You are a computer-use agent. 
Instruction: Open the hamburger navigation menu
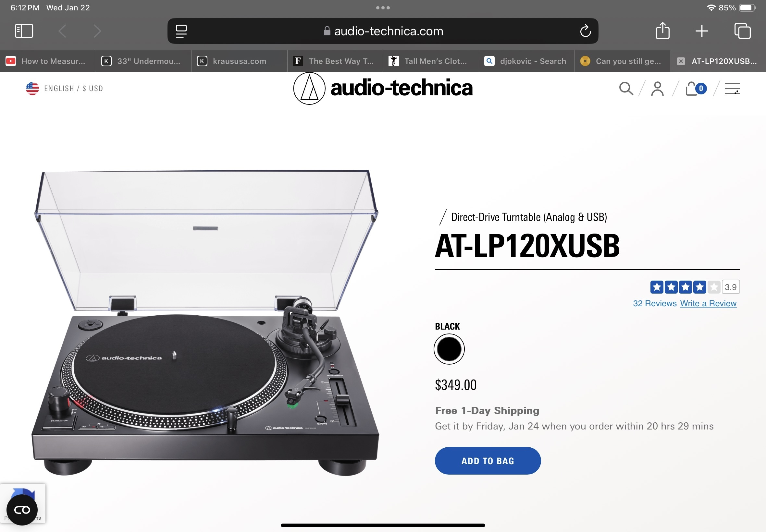[x=732, y=89]
